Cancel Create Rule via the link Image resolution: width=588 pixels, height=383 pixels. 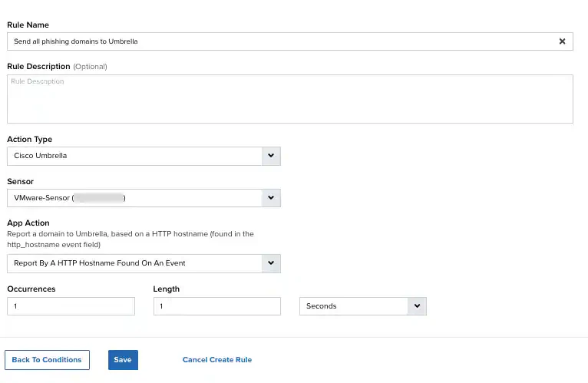coord(217,360)
